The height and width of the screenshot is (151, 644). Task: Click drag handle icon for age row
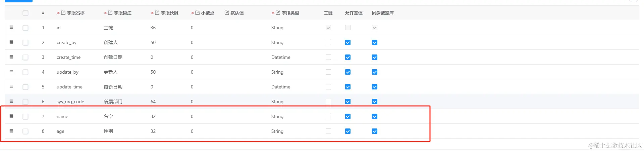point(11,131)
